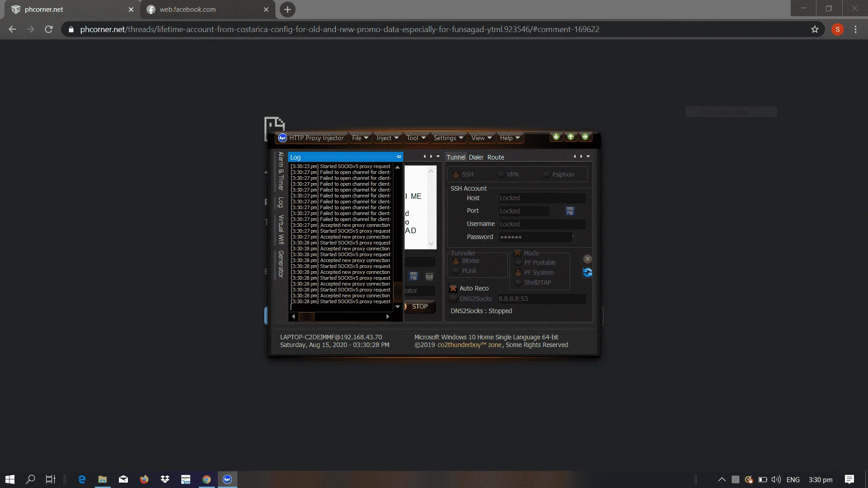Click the Log horizontal scrollbar thumb
Image resolution: width=868 pixels, height=488 pixels.
(x=307, y=317)
